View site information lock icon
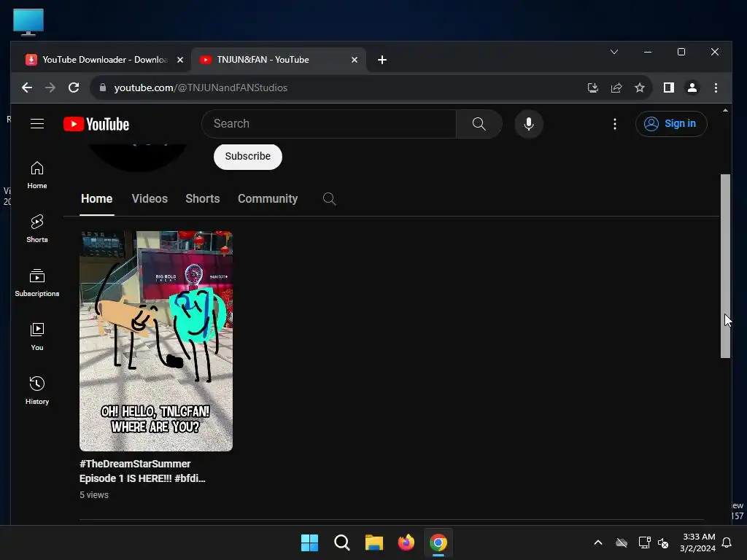Image resolution: width=747 pixels, height=560 pixels. 102,87
